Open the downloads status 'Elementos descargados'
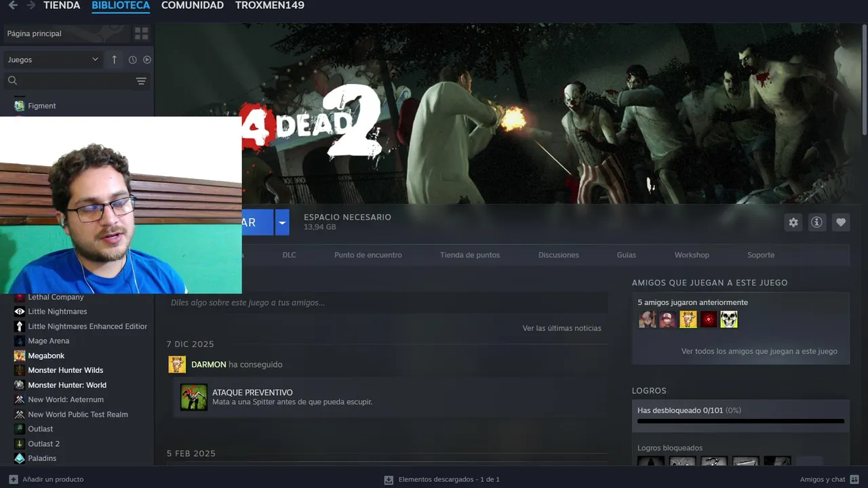The height and width of the screenshot is (488, 868). tap(442, 479)
